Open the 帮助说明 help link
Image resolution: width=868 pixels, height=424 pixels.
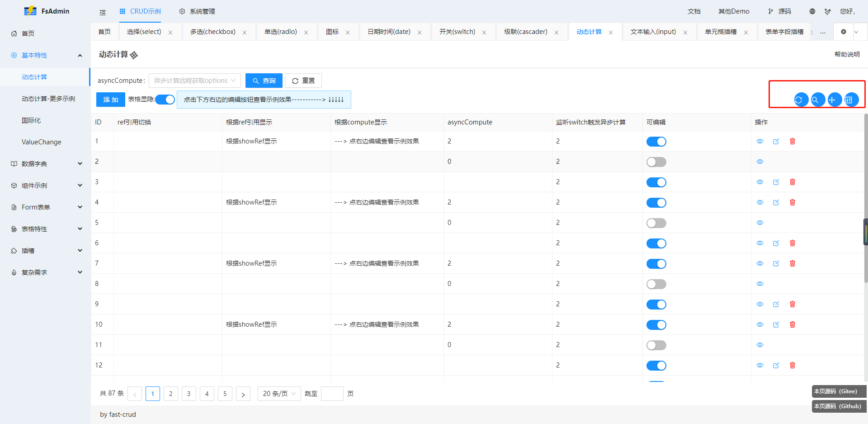pyautogui.click(x=847, y=54)
